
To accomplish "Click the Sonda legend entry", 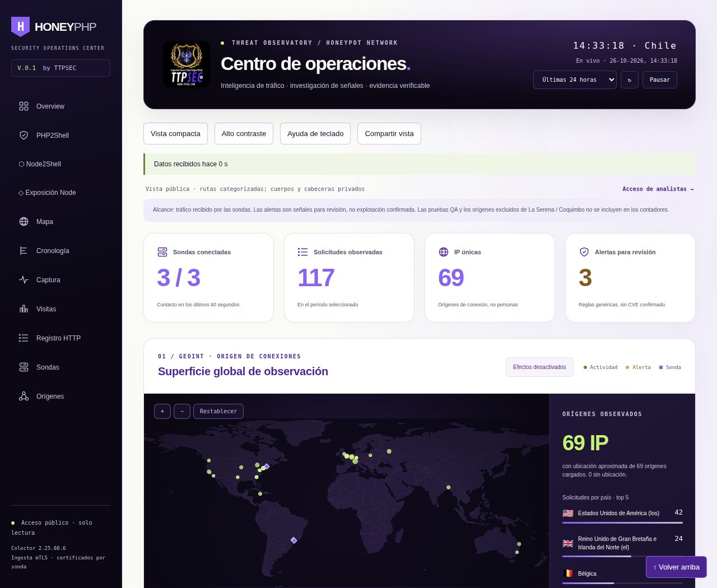I will click(670, 367).
